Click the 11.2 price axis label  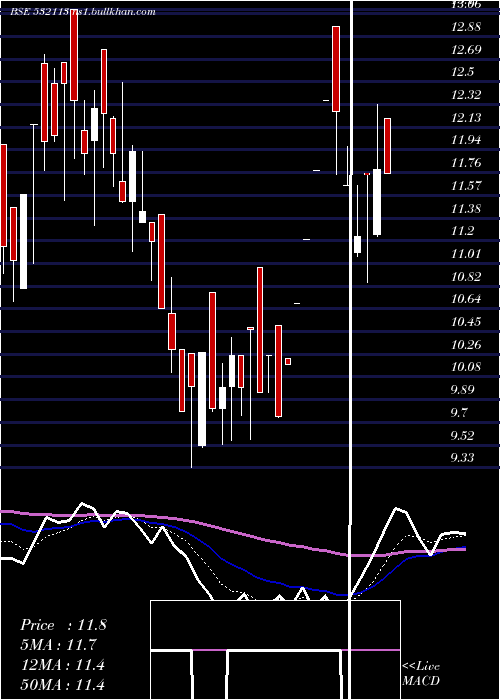[463, 231]
